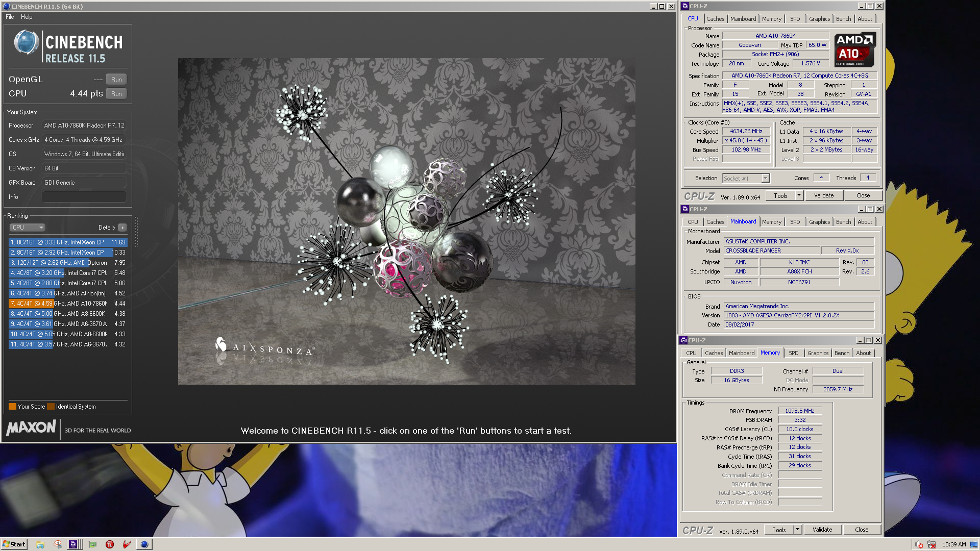The image size is (980, 551).
Task: Expand the Details arrow in Ranking
Action: [122, 228]
